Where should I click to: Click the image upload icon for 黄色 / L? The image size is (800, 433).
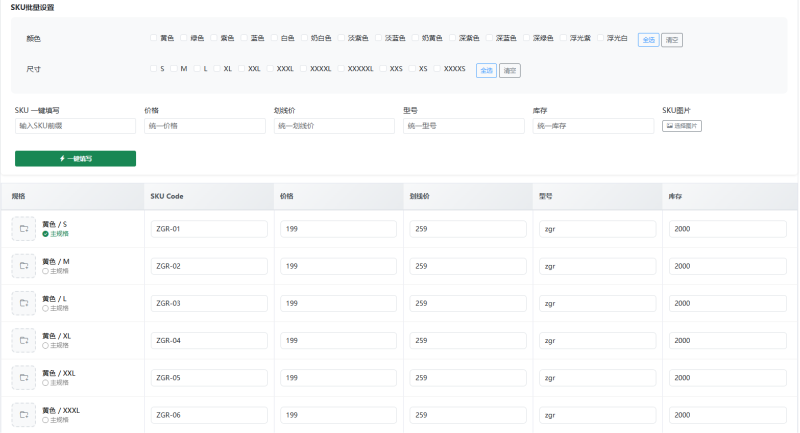coord(23,303)
